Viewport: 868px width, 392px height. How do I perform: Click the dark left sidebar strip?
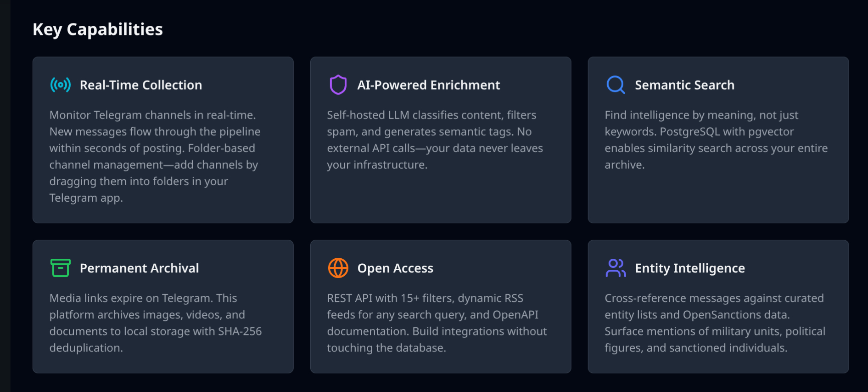[x=5, y=196]
